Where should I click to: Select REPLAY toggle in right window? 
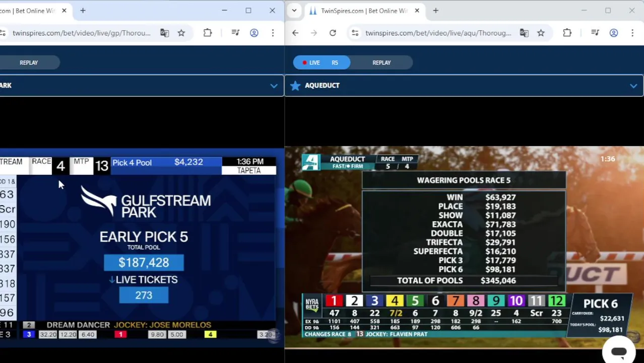(381, 63)
